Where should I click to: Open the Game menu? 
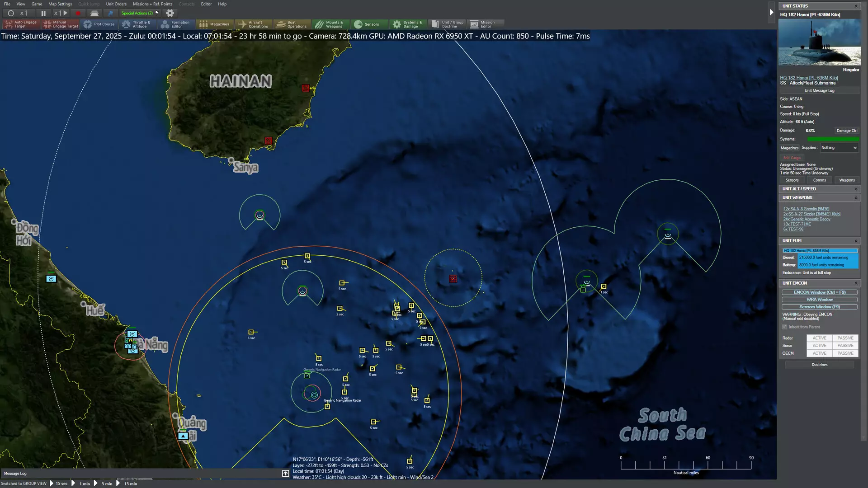coord(37,4)
